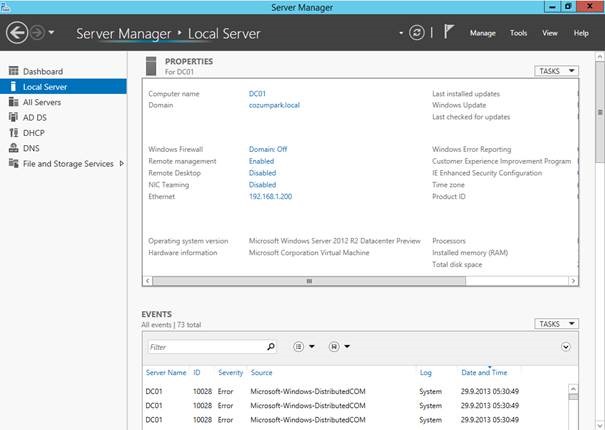Click main window scroll up arrow

[600, 56]
